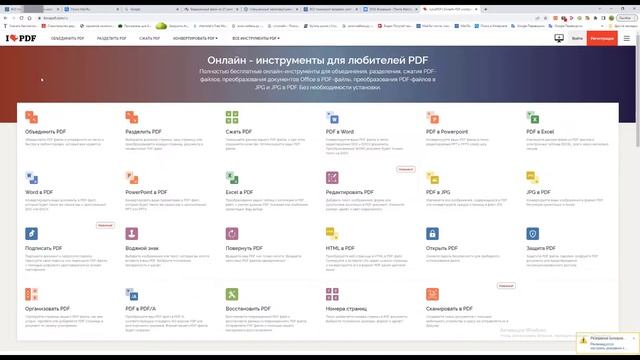Open the Сканировать в PDF title link
This screenshot has height=360, width=640.
click(x=449, y=309)
